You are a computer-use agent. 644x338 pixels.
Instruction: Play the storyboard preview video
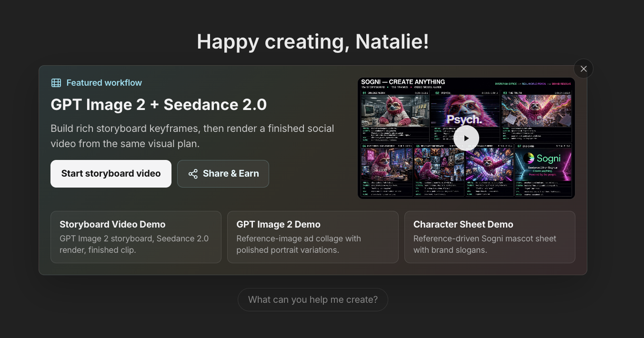click(x=466, y=138)
